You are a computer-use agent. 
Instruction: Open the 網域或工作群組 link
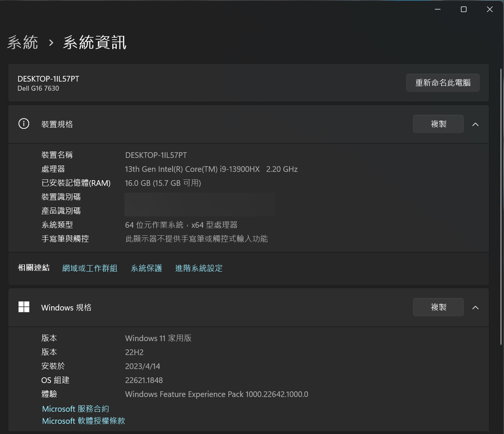click(x=90, y=268)
